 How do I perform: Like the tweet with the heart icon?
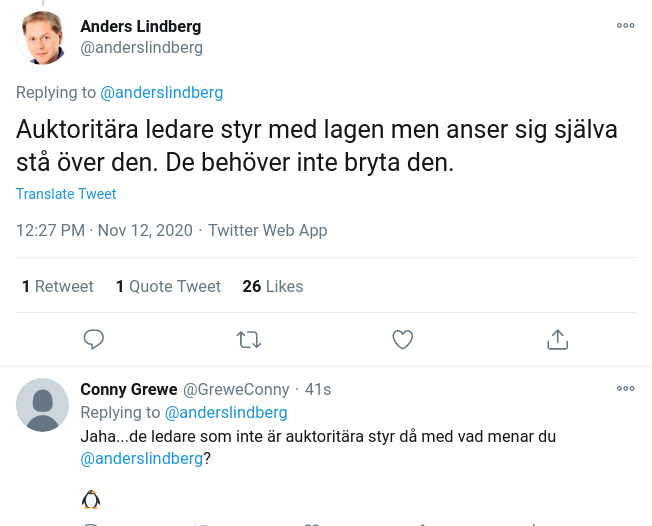[403, 340]
